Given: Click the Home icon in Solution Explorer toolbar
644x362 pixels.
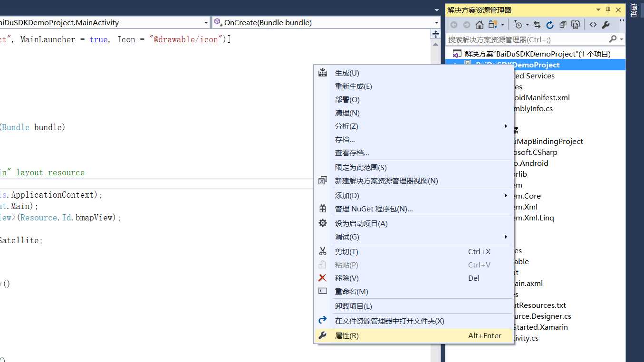Looking at the screenshot, I should [480, 25].
